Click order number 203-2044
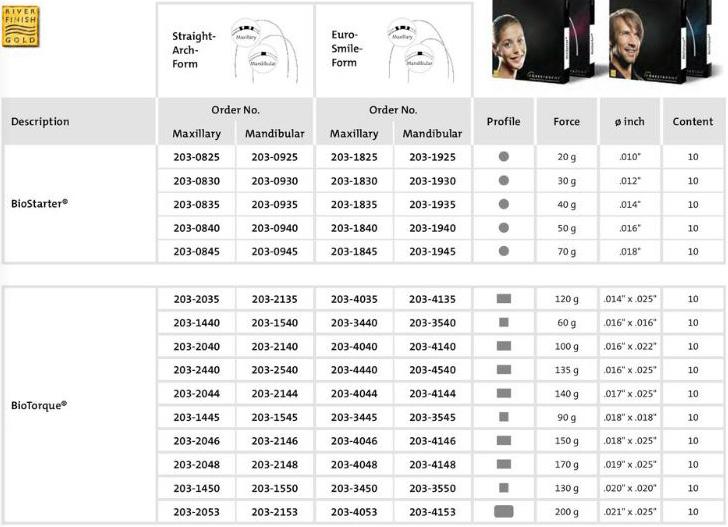 pos(196,394)
